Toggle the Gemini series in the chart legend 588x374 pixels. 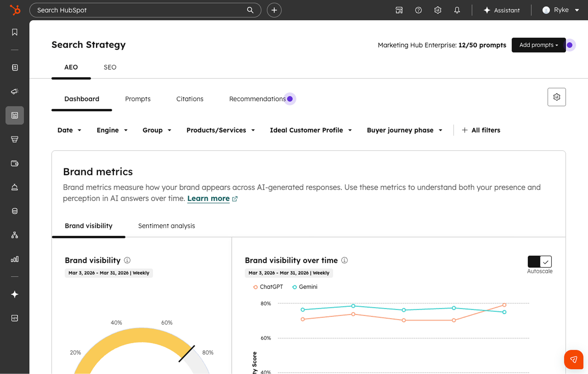pyautogui.click(x=304, y=287)
